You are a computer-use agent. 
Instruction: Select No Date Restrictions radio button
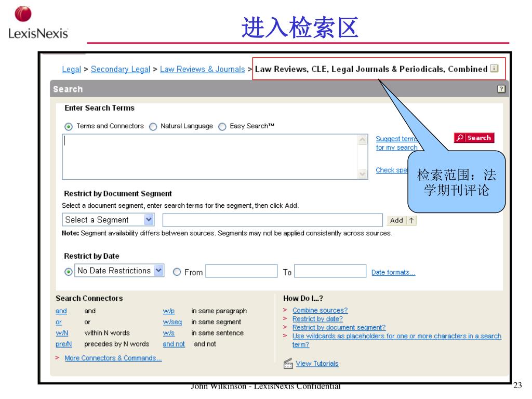click(69, 272)
